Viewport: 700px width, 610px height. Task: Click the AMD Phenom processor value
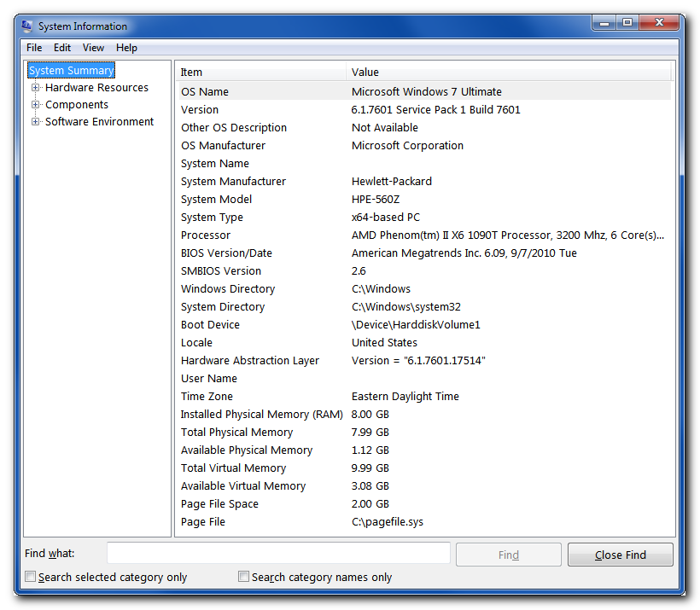pyautogui.click(x=508, y=235)
